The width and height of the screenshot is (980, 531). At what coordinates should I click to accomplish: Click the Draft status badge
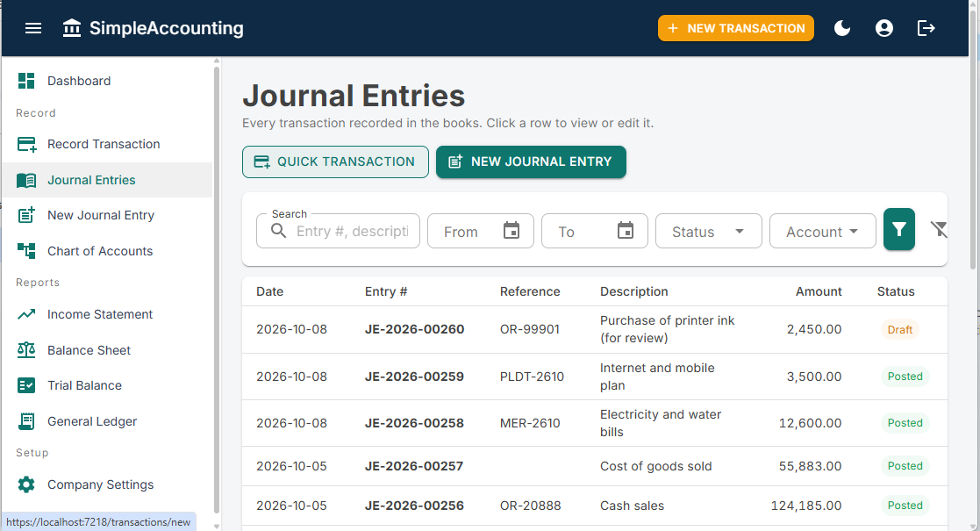(900, 330)
